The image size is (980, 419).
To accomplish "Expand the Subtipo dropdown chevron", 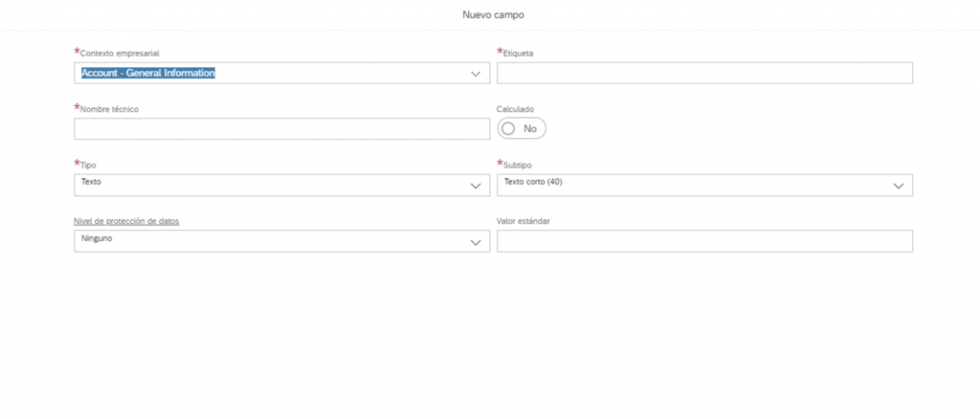I will (x=899, y=186).
